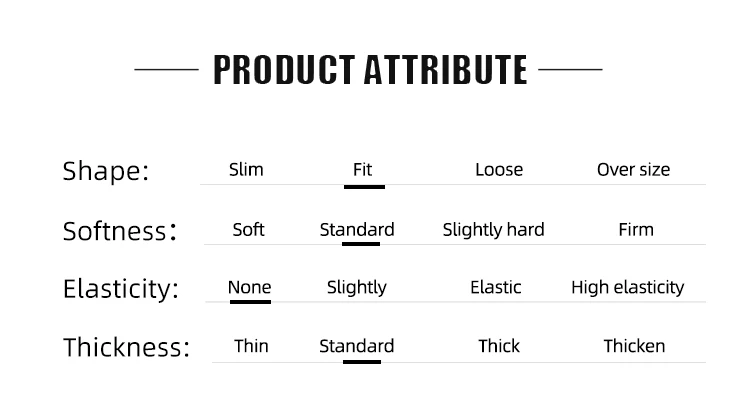Choose None for elasticity
Screen dimensions: 750x400
pos(249,287)
